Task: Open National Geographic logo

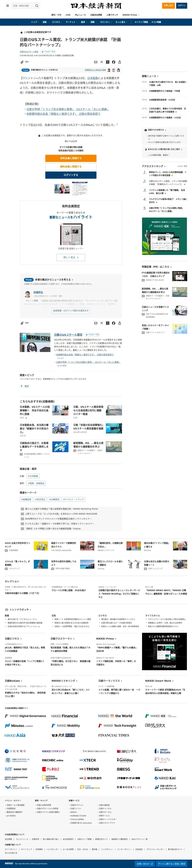Action: (49, 778)
